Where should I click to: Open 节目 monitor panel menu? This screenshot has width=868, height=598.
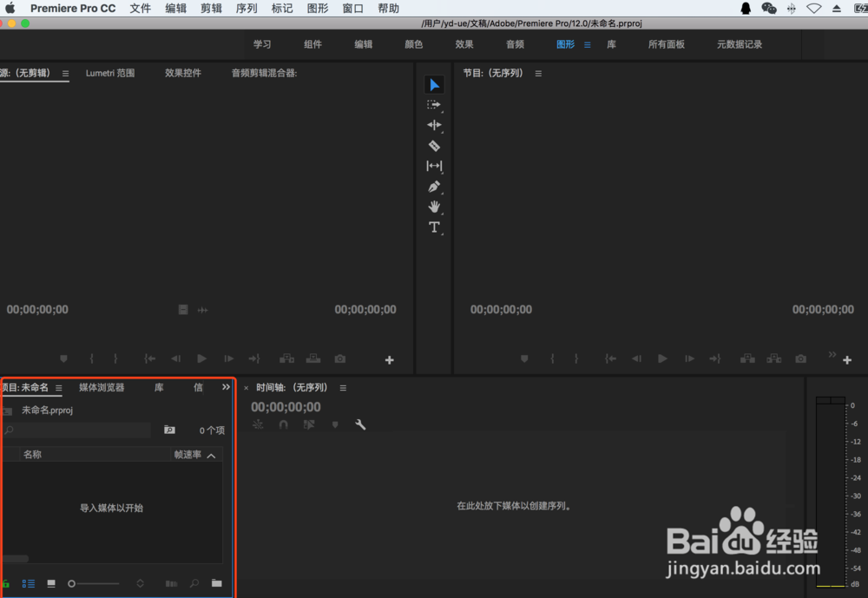[538, 73]
